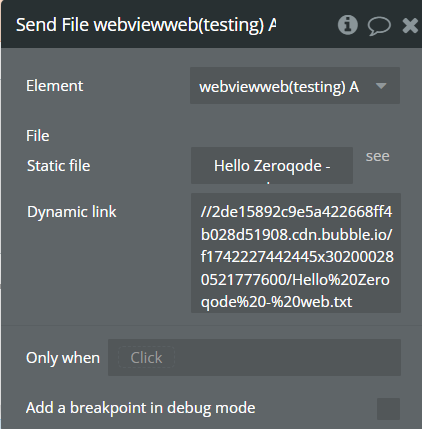Click the Hello Zeroqode static file box

coord(272,166)
